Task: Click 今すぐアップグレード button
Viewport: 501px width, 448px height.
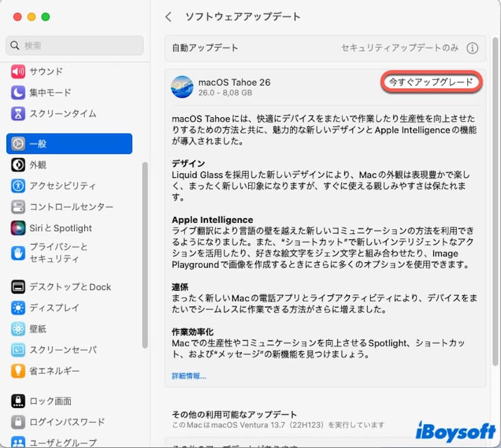Action: (431, 82)
